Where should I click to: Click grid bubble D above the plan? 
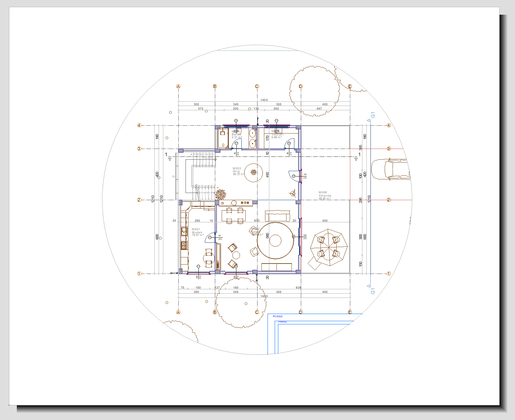(x=300, y=86)
